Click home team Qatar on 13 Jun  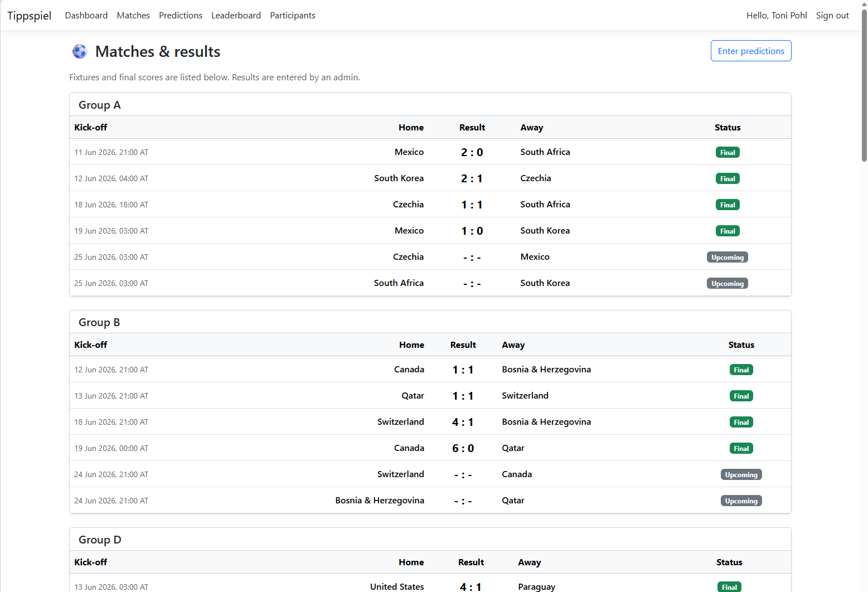tap(413, 396)
